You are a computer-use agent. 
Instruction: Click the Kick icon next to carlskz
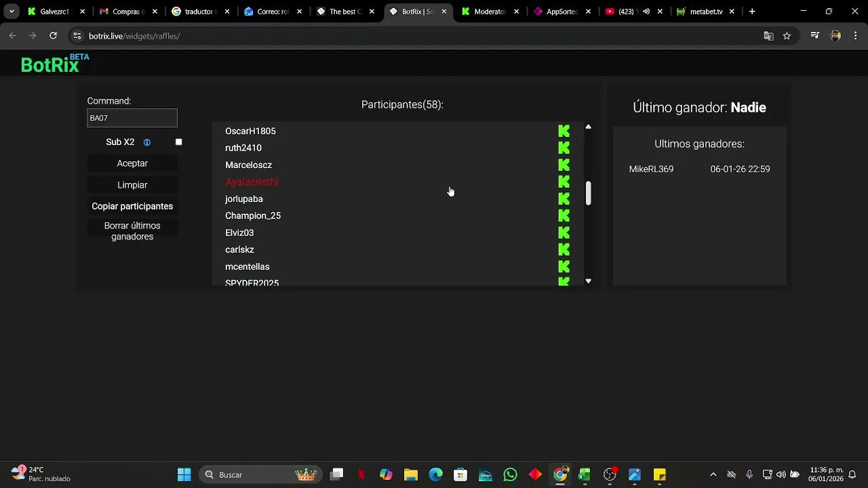coord(564,249)
